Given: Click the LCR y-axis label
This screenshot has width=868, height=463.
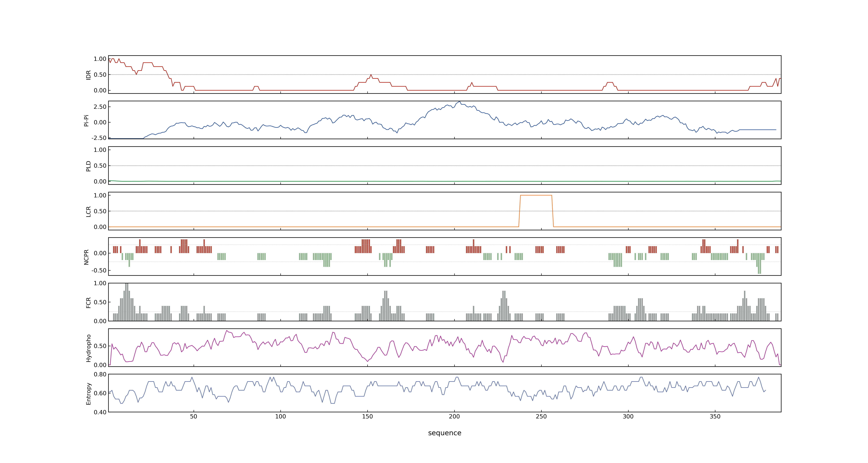Looking at the screenshot, I should 89,211.
